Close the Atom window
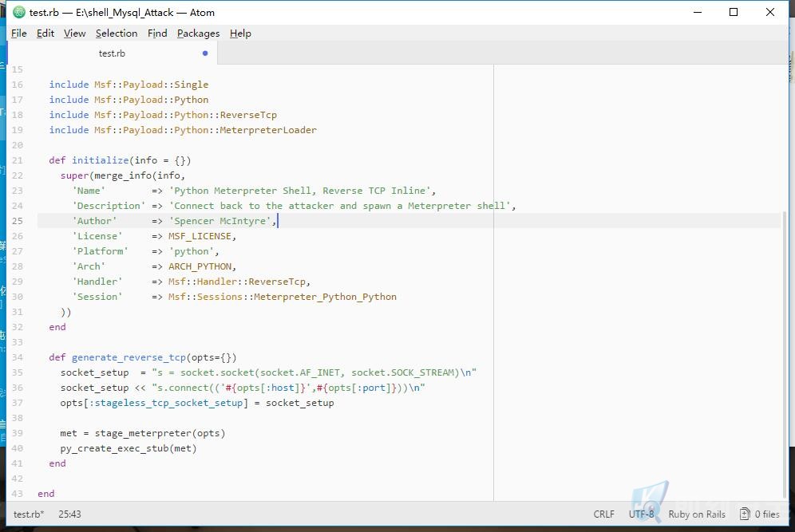 pos(769,12)
